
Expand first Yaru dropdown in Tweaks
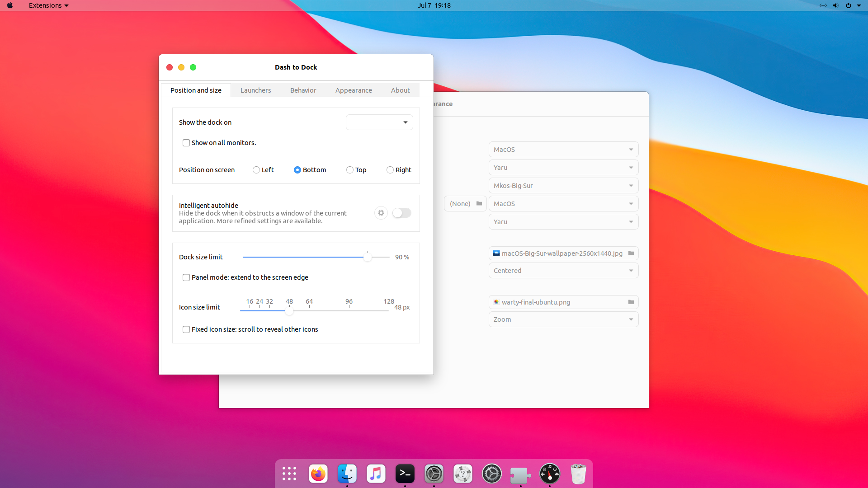563,168
